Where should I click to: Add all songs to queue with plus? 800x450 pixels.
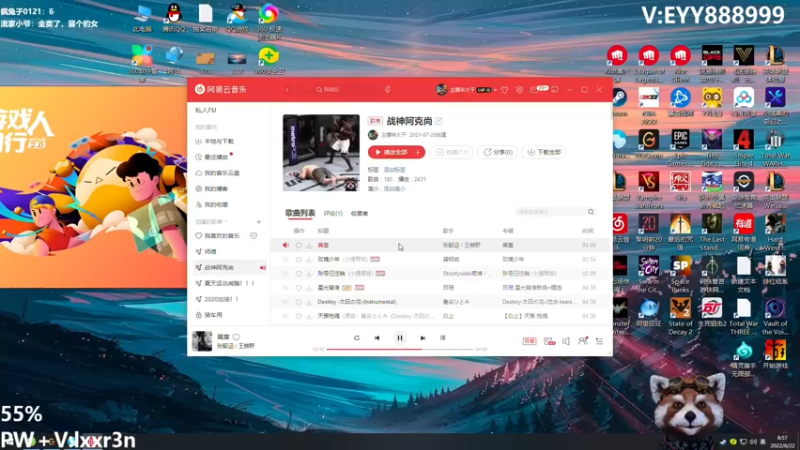[x=418, y=152]
